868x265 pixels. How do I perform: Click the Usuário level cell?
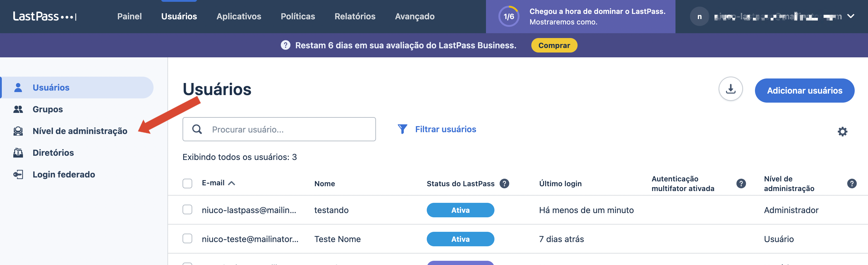(779, 239)
